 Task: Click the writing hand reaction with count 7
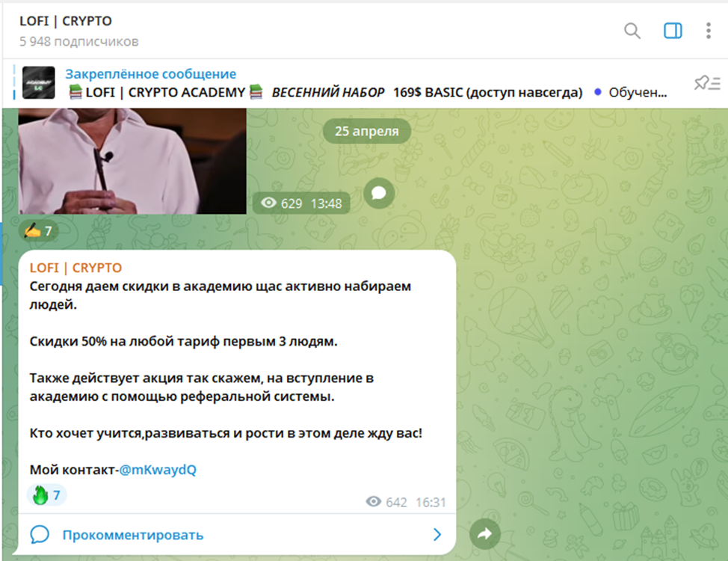coord(39,230)
